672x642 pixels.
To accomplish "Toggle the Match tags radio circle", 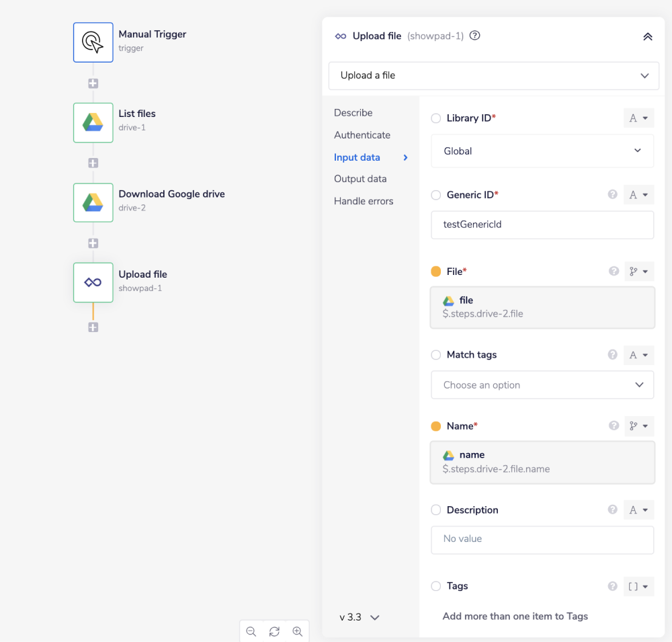I will click(436, 355).
